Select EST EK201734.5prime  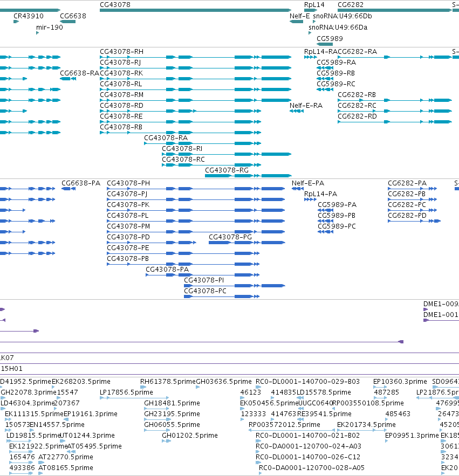367,425
